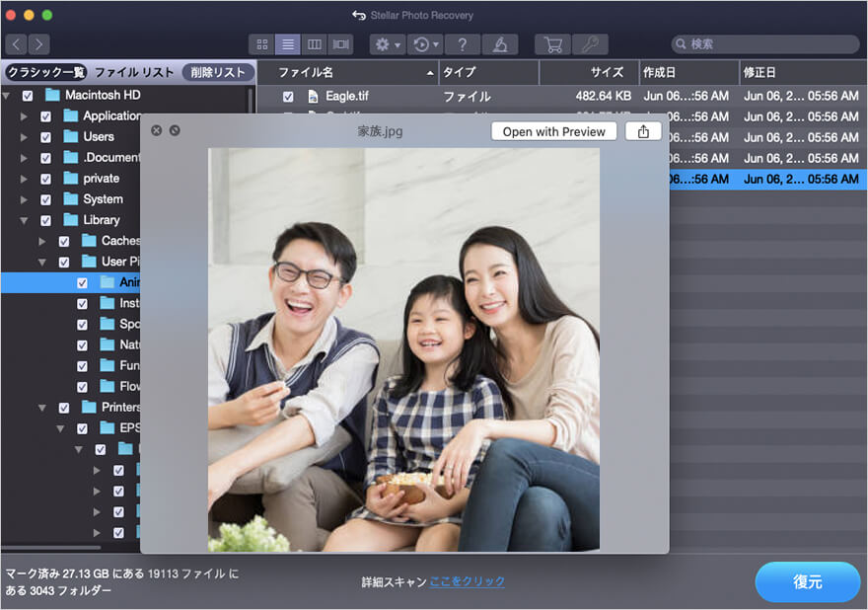Open the 削除リスト tab
This screenshot has width=868, height=610.
pos(218,72)
